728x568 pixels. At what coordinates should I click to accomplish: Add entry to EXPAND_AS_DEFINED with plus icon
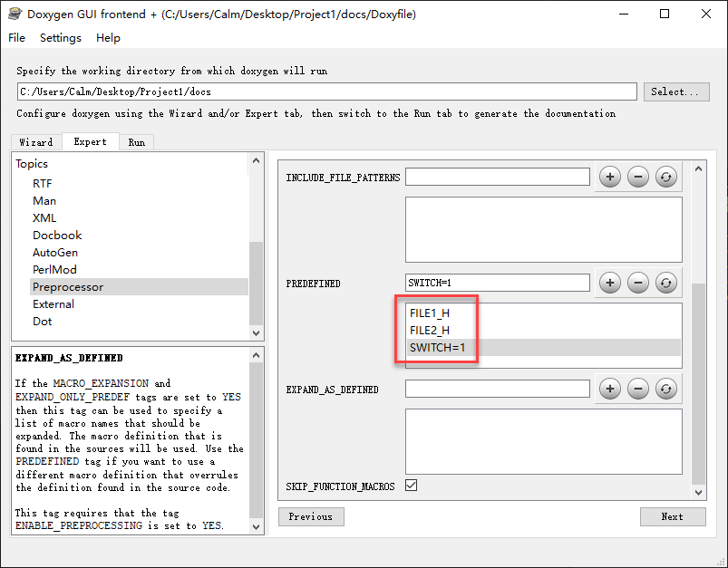pyautogui.click(x=610, y=389)
